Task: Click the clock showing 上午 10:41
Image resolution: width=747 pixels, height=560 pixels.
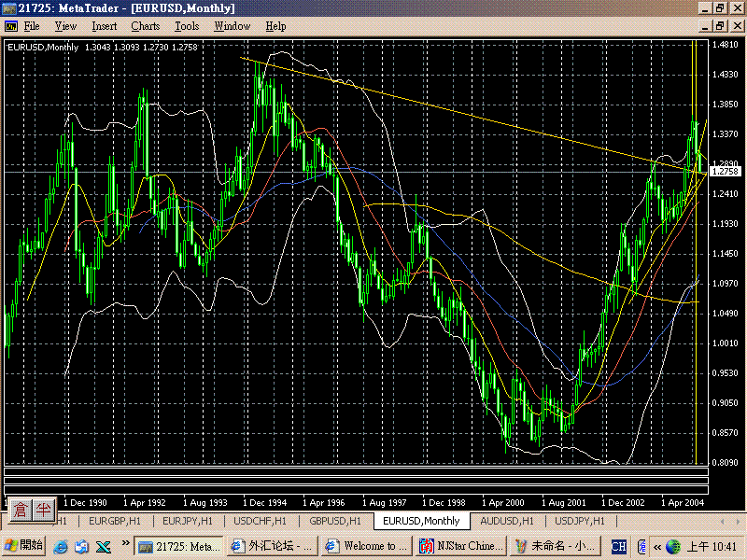Action: point(712,546)
